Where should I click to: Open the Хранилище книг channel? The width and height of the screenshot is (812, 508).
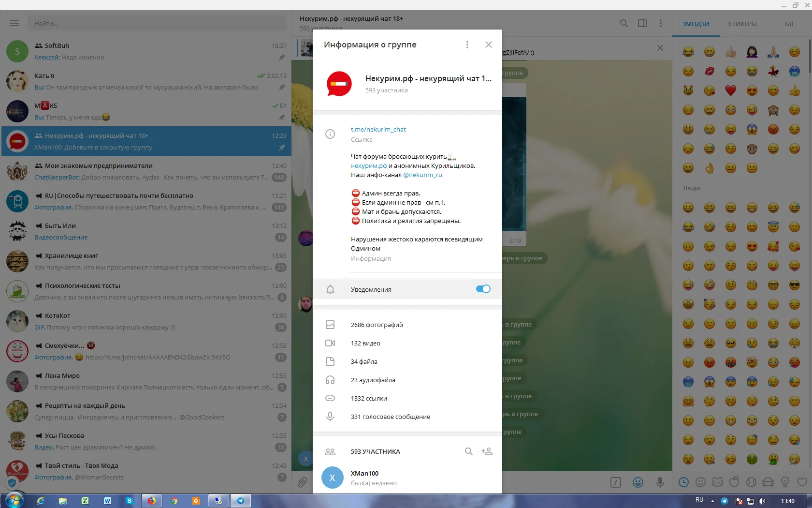pos(146,261)
